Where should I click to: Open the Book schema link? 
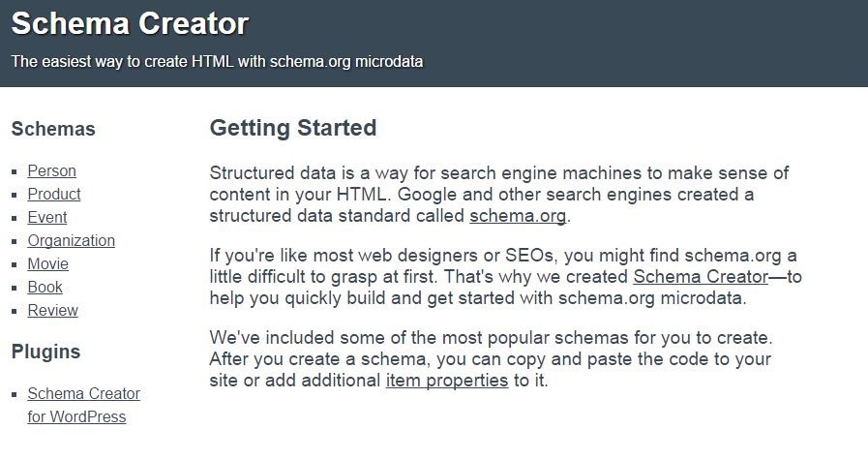[x=45, y=288]
